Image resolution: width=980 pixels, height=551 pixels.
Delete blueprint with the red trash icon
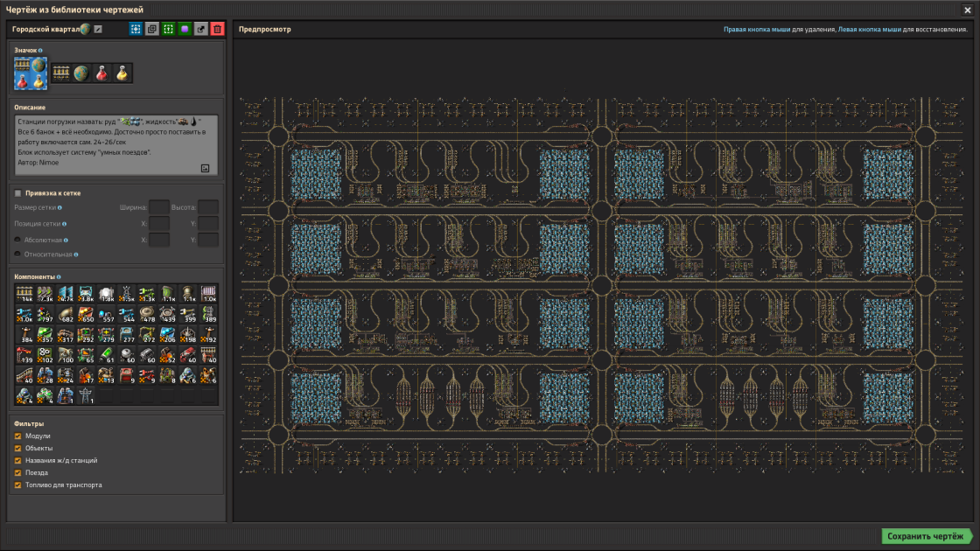[x=218, y=30]
